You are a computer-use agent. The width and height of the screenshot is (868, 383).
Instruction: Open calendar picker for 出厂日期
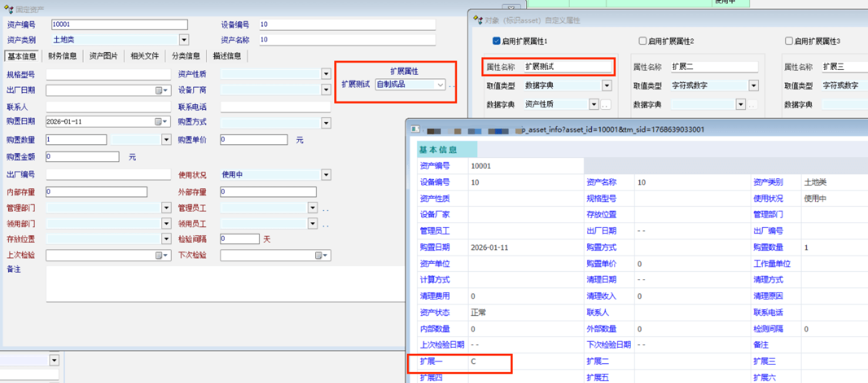162,90
